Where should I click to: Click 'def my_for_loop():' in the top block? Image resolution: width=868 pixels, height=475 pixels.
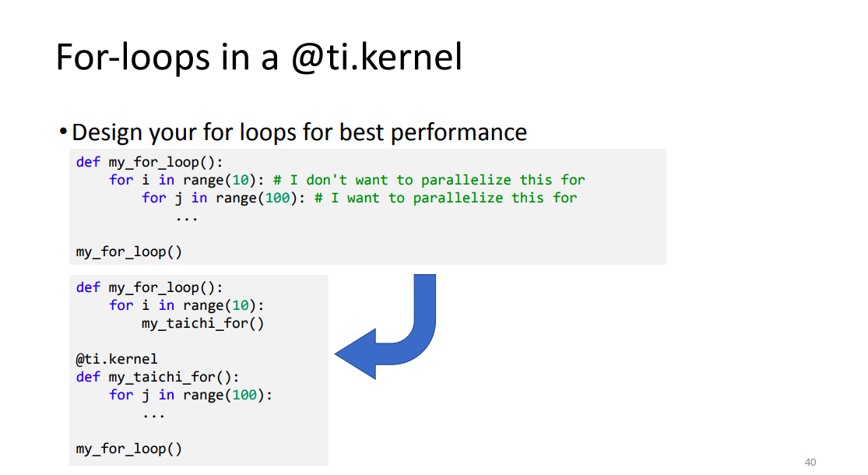pyautogui.click(x=149, y=162)
